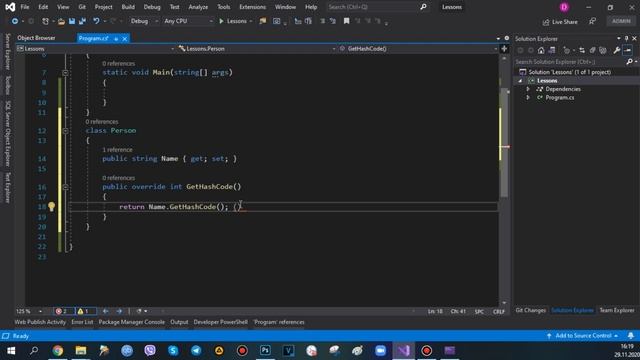
Task: Collapse the class Person code block
Action: coord(65,131)
